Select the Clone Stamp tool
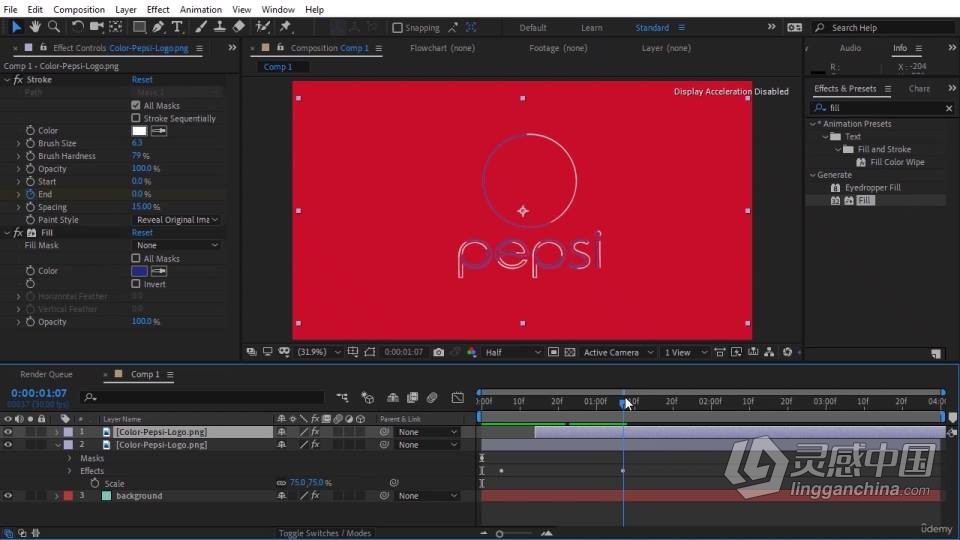The height and width of the screenshot is (540, 960). tap(219, 27)
